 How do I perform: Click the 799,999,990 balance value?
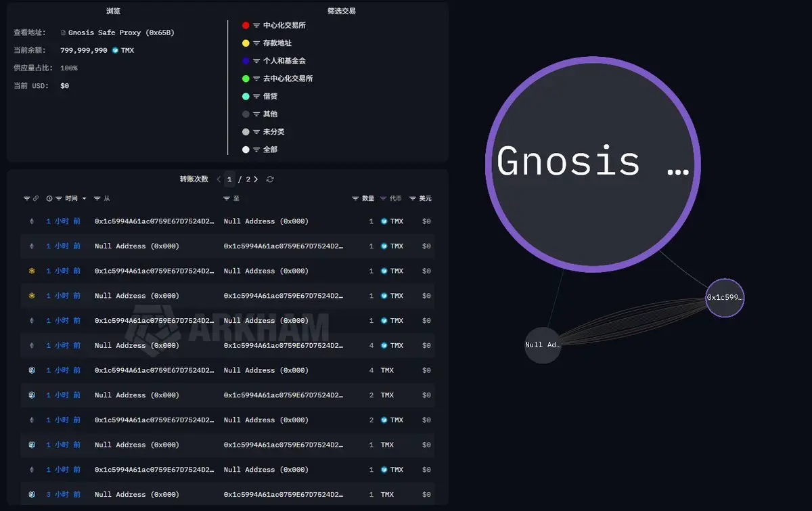(x=84, y=50)
